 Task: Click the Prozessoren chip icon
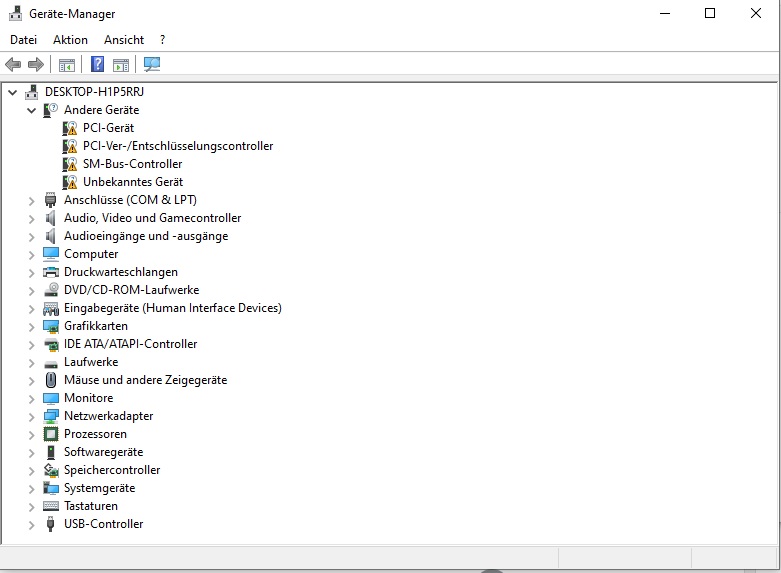click(x=51, y=434)
